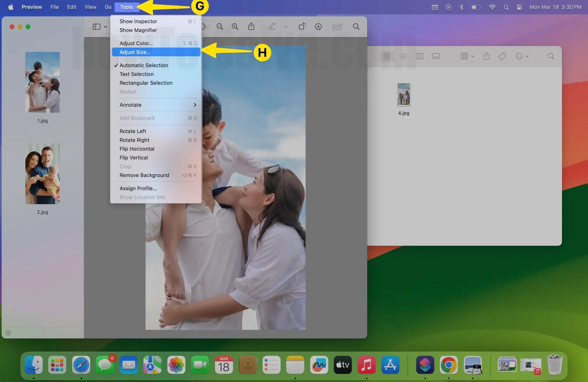The image size is (588, 382).
Task: Click Zoom In magnifier in Preview toolbar
Action: (235, 27)
